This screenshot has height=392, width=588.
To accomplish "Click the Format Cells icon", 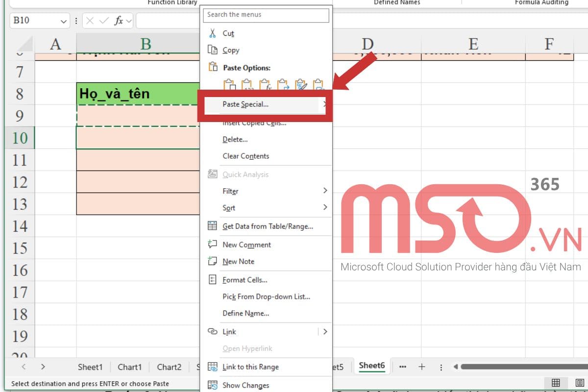I will (212, 279).
